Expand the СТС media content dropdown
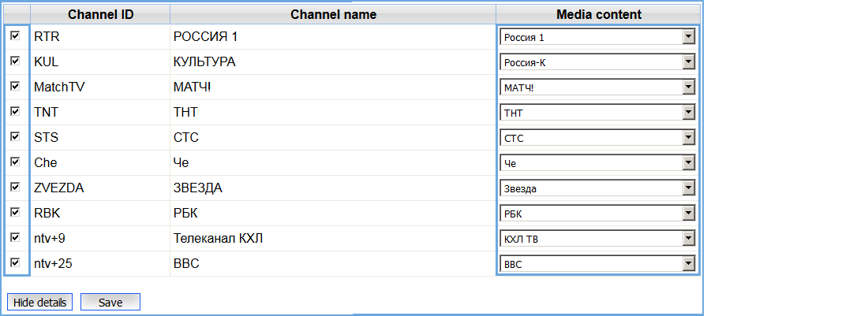Viewport: 868px width, 316px height. [x=597, y=138]
